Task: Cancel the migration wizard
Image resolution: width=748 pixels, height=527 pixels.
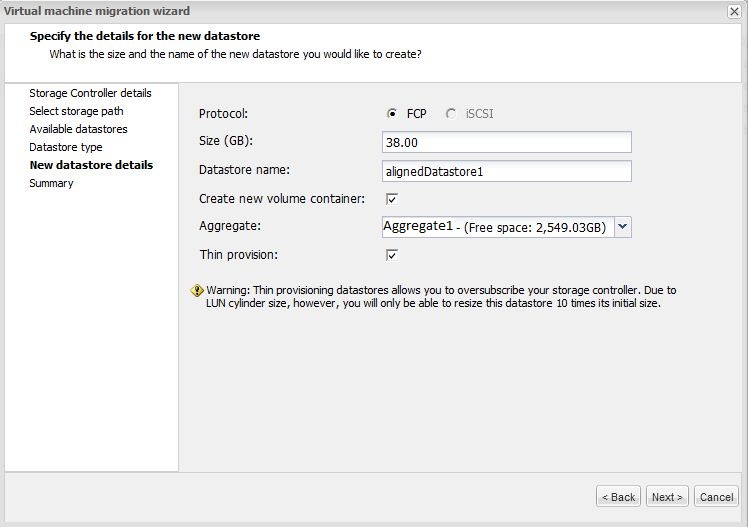Action: pos(716,497)
